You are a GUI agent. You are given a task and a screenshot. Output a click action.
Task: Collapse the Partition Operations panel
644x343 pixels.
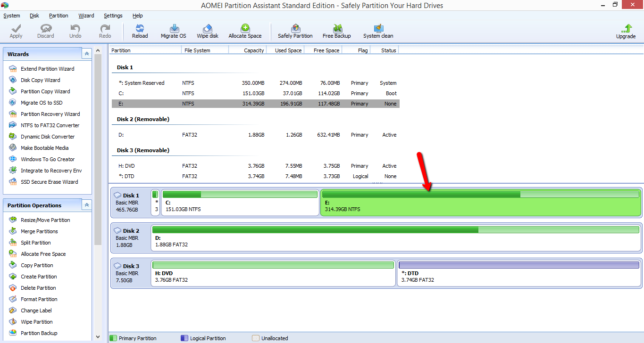click(87, 205)
